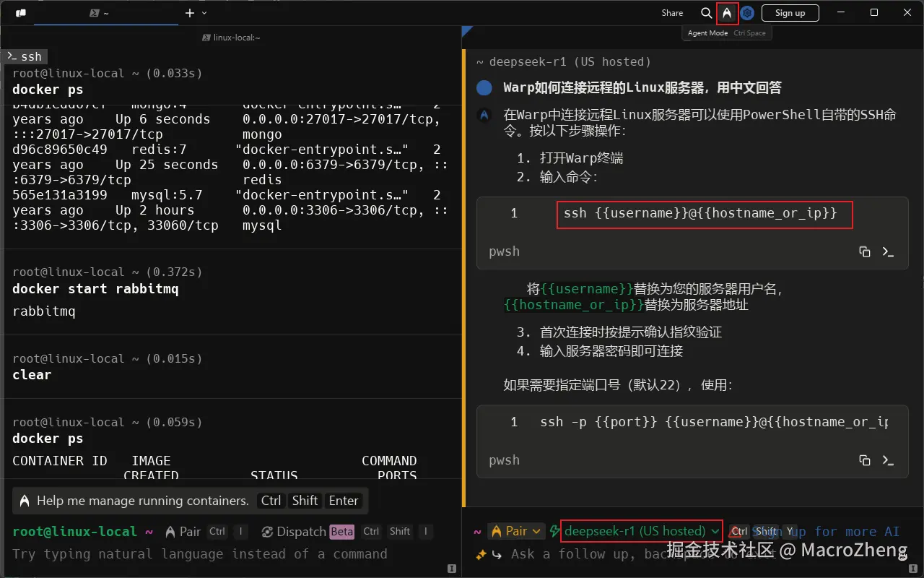This screenshot has width=924, height=578.
Task: Click the sparkle icon beside follow-up input
Action: pos(481,554)
